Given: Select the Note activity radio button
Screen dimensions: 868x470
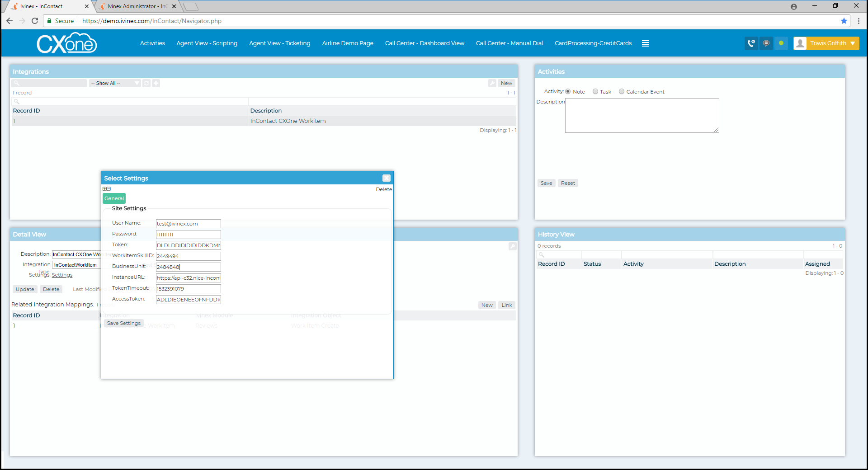Looking at the screenshot, I should pos(568,91).
